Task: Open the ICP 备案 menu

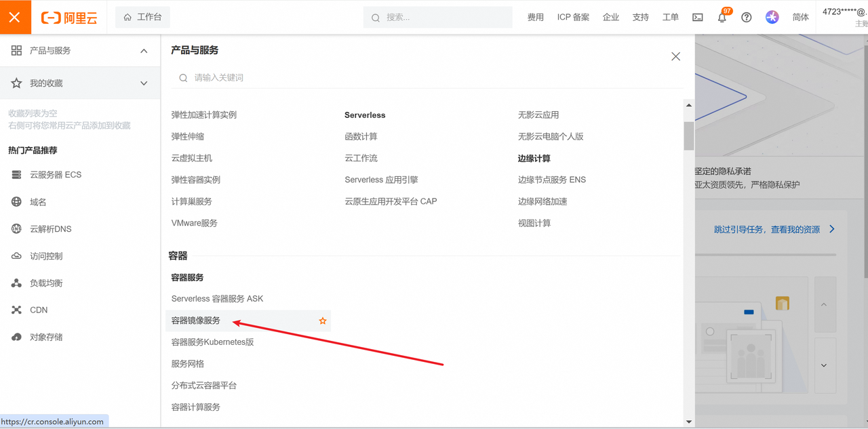Action: [x=573, y=18]
